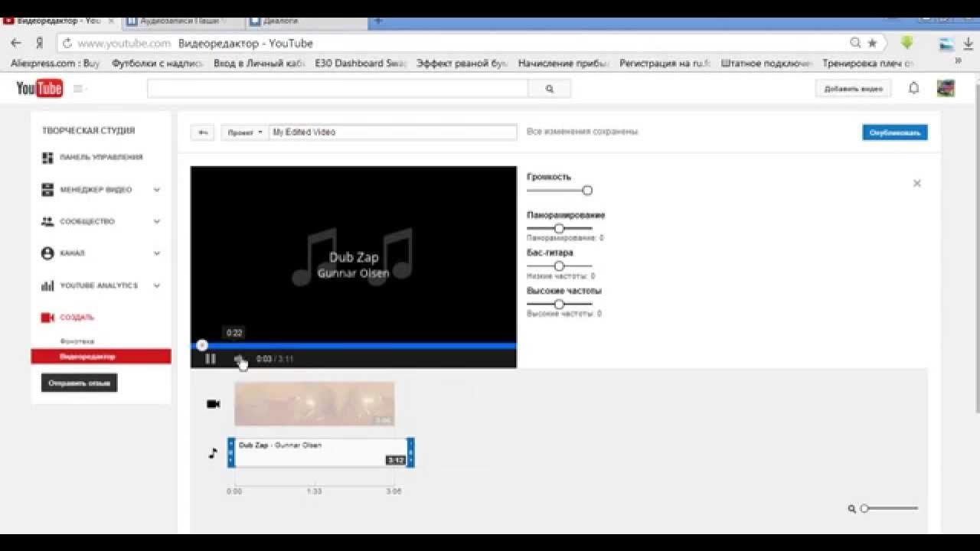Click the undo arrow button beside Проект
This screenshot has height=551, width=980.
[x=202, y=132]
